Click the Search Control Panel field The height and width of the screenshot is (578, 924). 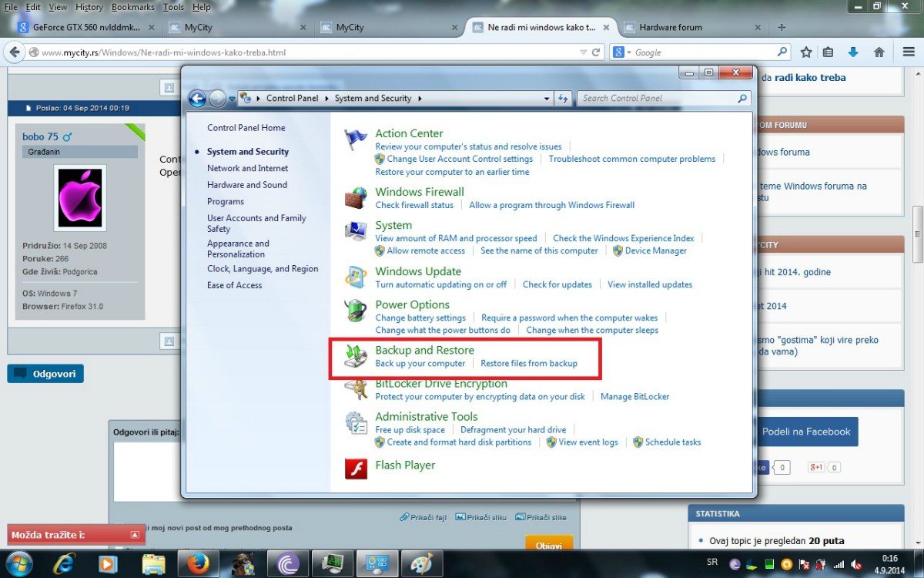(665, 99)
